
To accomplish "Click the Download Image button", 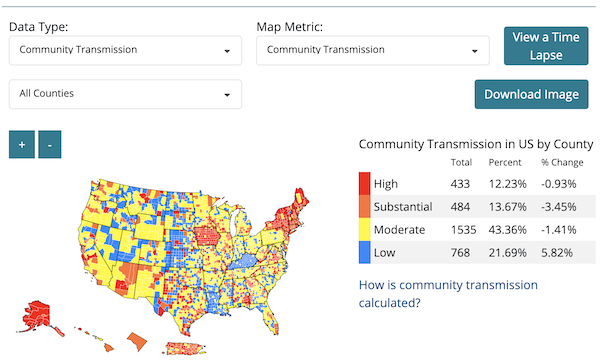I will coord(532,94).
